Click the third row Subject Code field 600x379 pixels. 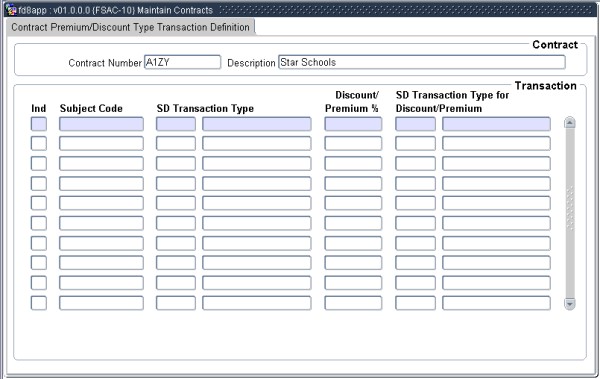101,163
